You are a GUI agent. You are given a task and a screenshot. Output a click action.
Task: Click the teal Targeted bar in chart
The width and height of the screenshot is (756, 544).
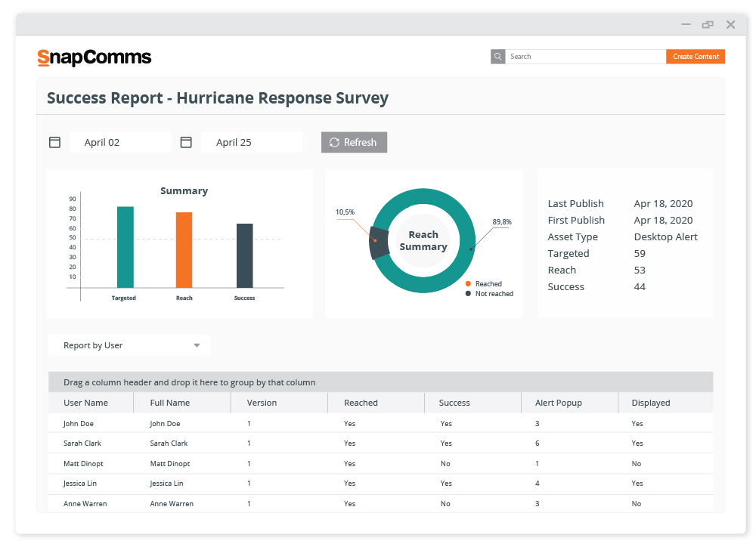point(125,247)
